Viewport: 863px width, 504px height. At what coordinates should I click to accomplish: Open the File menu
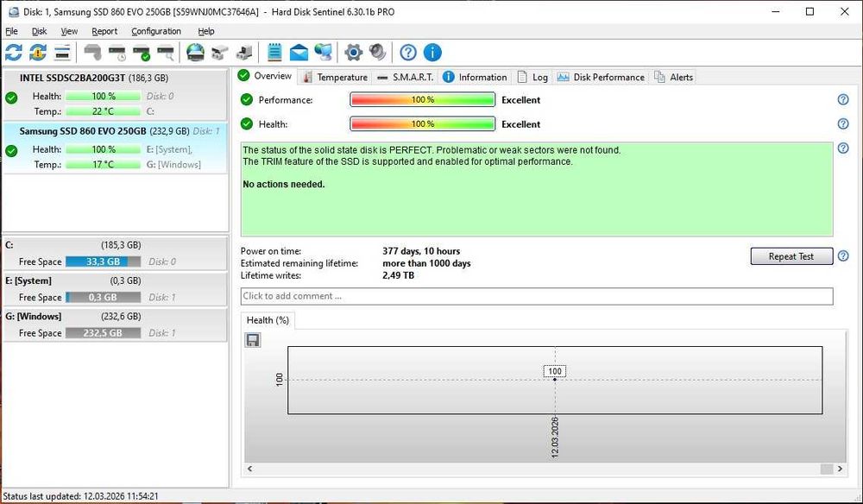coord(11,31)
